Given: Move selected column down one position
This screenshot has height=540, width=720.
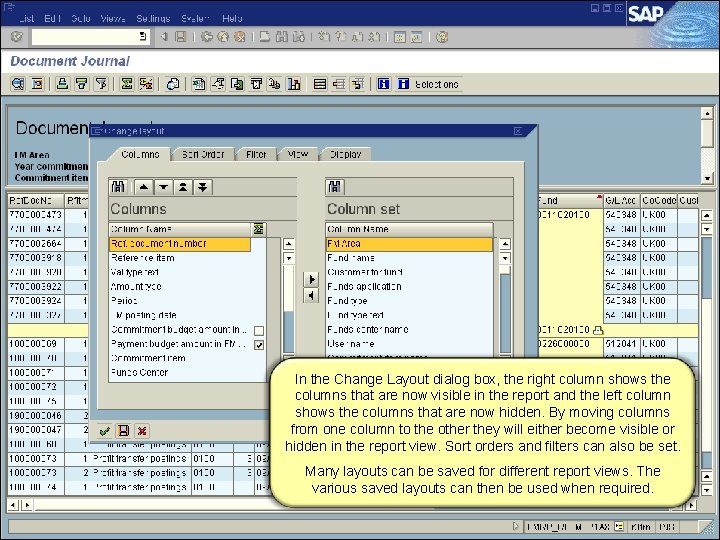Looking at the screenshot, I should 163,187.
